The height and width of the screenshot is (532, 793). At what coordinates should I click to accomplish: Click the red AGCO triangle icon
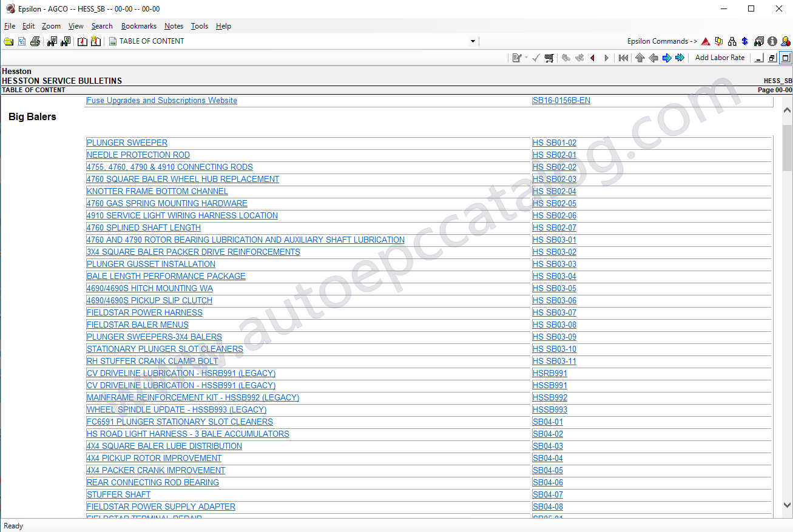point(706,41)
